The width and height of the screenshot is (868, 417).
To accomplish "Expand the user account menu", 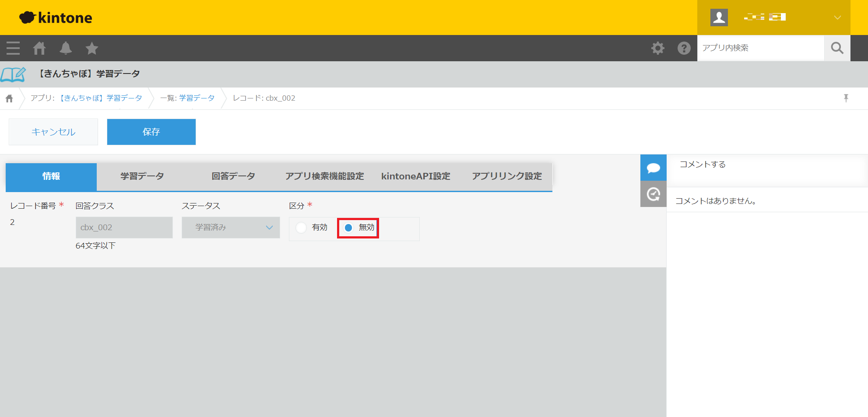I will click(x=837, y=18).
